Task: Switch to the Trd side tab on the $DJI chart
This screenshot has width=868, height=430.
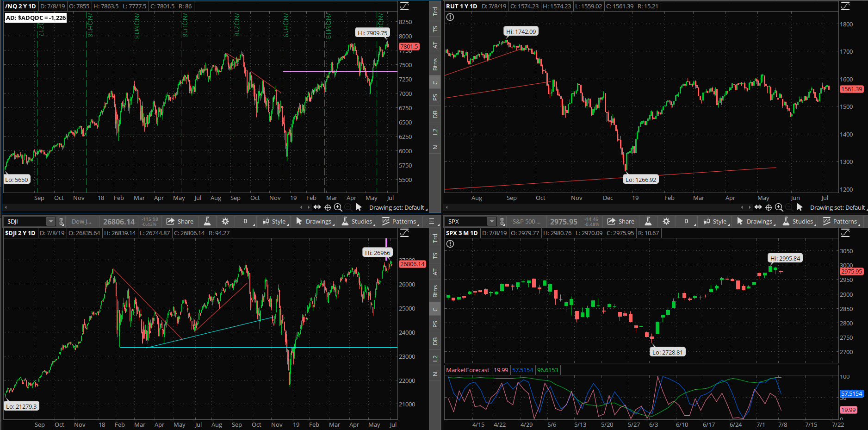Action: (x=435, y=238)
